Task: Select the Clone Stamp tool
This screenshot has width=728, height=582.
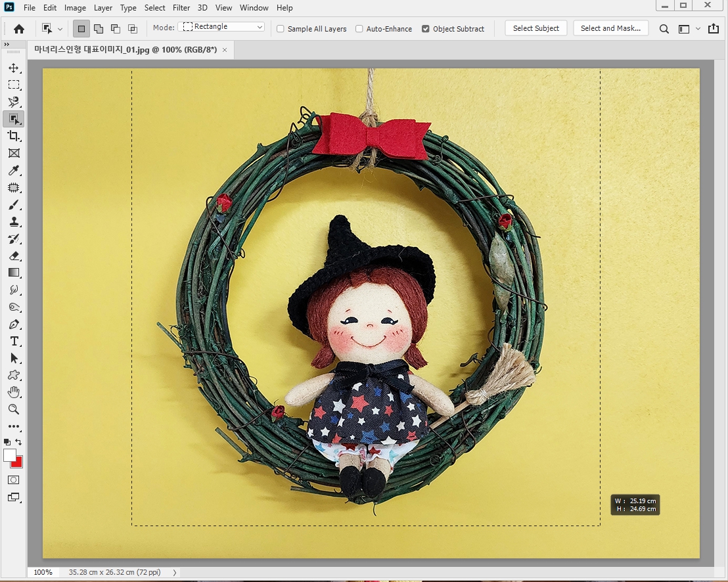Action: point(13,222)
